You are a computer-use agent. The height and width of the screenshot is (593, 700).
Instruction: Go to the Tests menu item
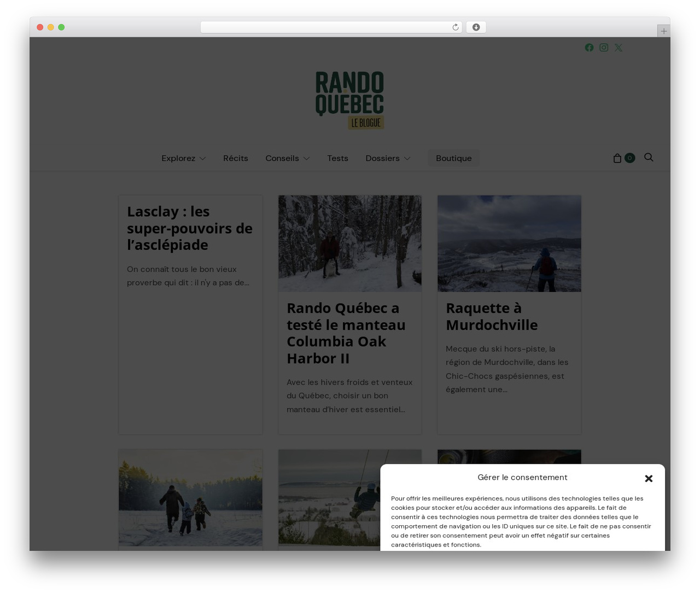tap(337, 158)
